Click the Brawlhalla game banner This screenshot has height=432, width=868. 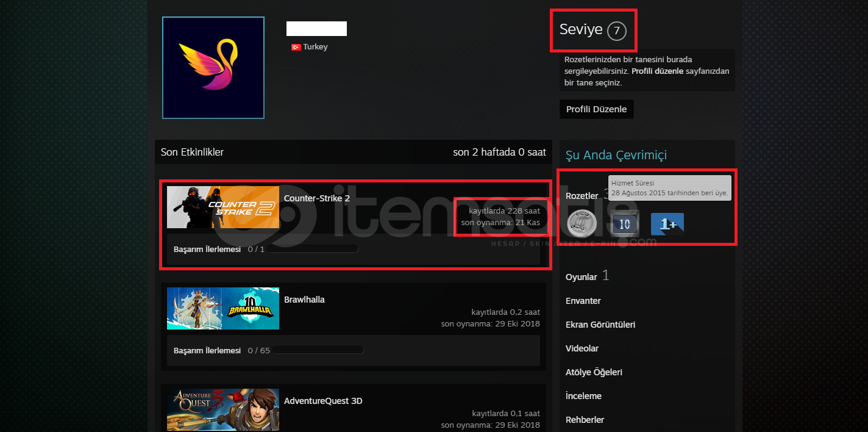pyautogui.click(x=223, y=309)
